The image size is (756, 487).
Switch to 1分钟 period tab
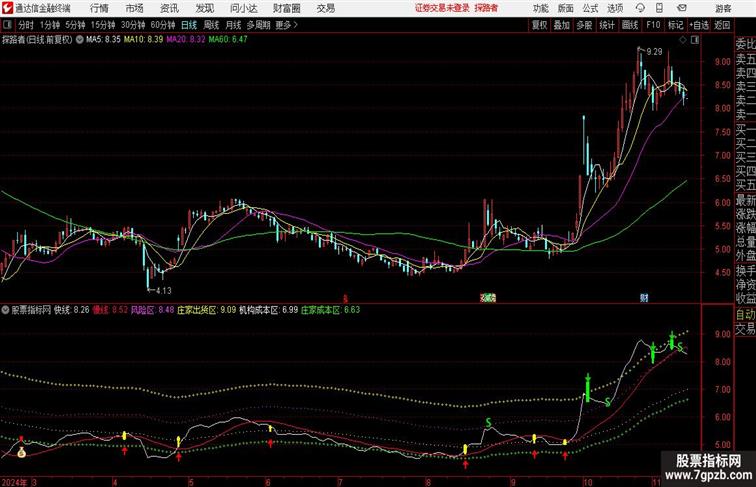point(50,25)
